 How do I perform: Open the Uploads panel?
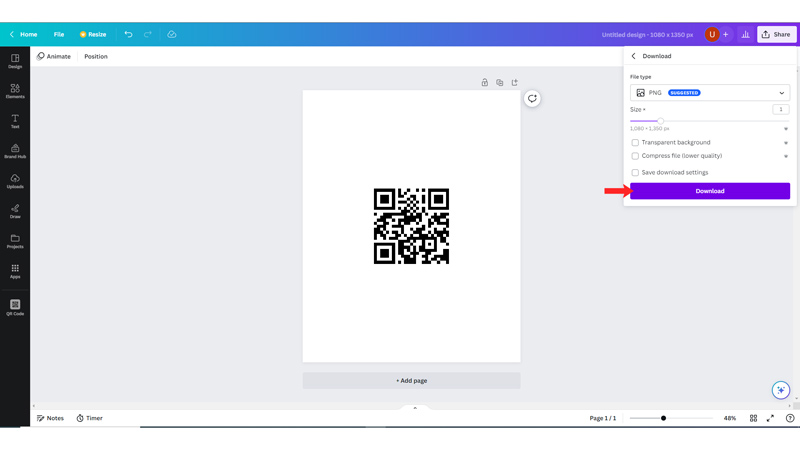pos(15,181)
